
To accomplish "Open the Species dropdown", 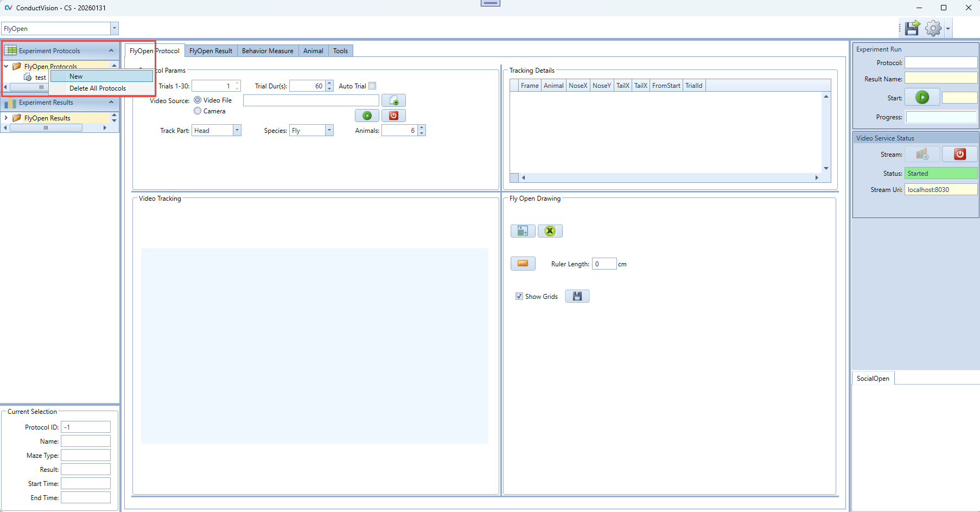I will tap(329, 131).
